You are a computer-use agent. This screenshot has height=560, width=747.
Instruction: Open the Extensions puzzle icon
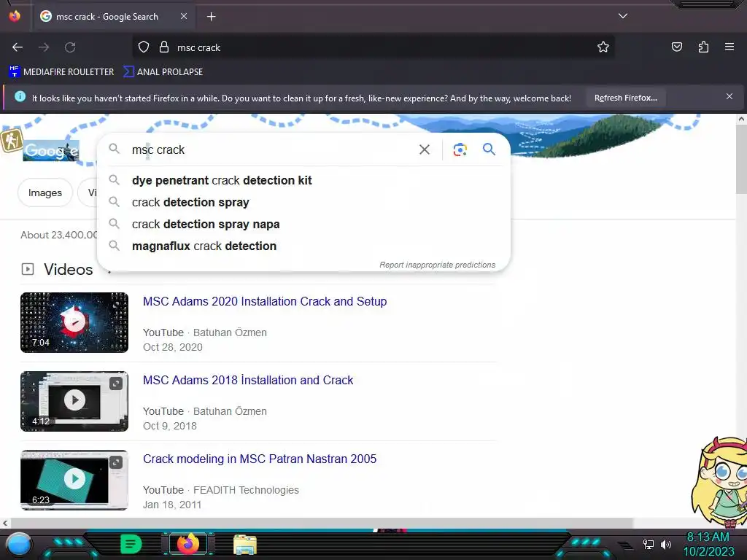pos(703,47)
